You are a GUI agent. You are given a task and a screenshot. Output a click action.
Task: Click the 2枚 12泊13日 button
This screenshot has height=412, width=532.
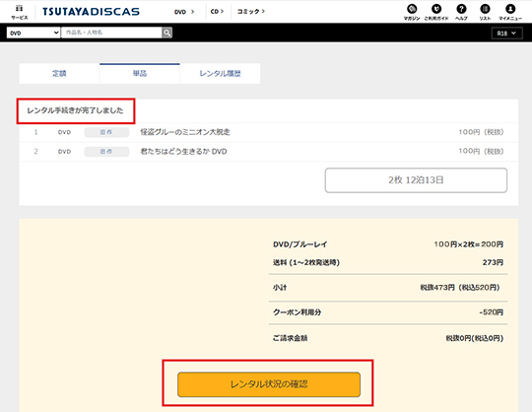(416, 180)
